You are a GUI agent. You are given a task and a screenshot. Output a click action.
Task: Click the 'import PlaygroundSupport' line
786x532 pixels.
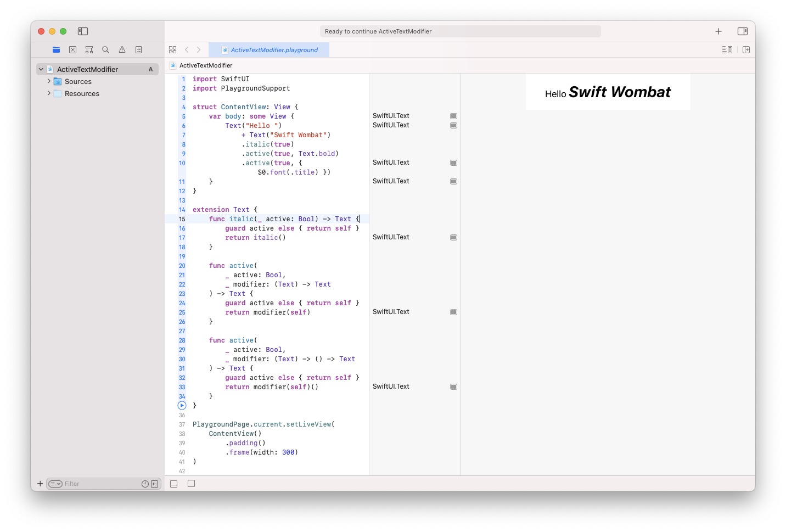pos(241,88)
